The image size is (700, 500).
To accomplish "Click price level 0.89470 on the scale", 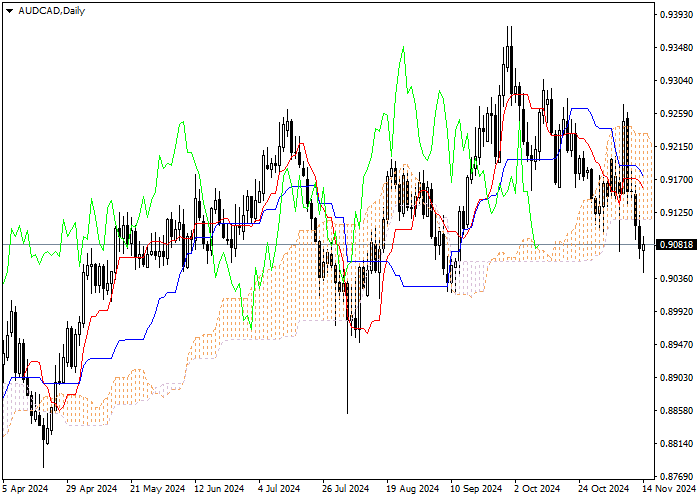I will [677, 345].
